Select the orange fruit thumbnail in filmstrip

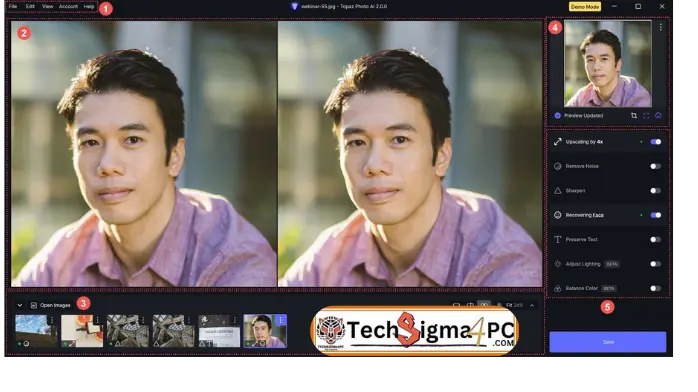pos(82,331)
